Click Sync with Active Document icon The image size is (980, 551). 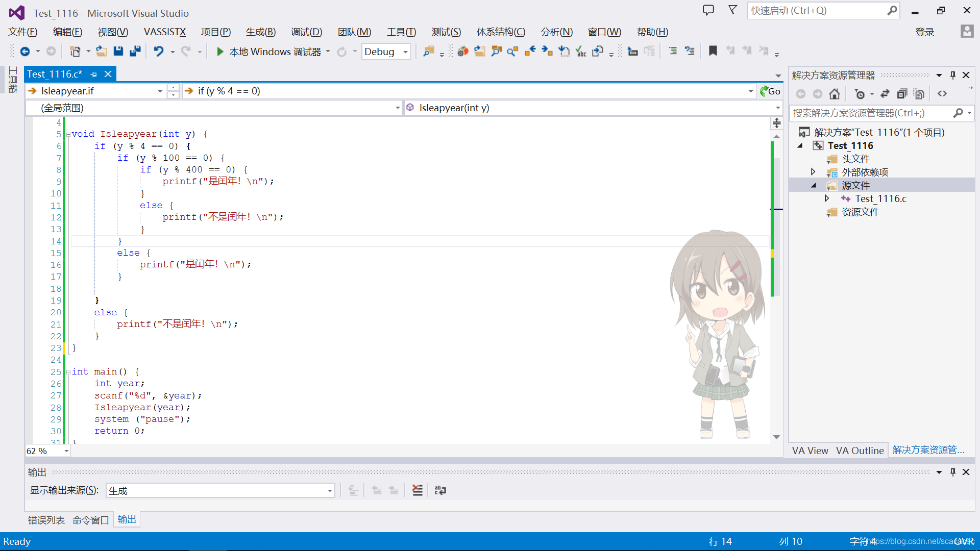(885, 94)
